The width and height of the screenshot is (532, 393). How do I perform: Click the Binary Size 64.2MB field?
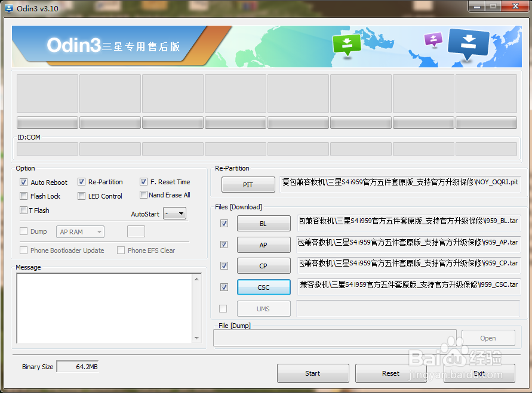tap(78, 367)
